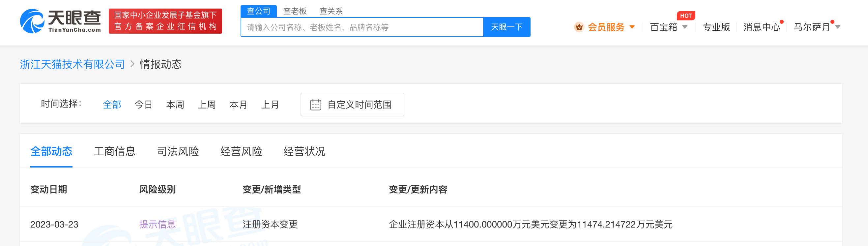Click the 时间选择 label

pos(61,104)
